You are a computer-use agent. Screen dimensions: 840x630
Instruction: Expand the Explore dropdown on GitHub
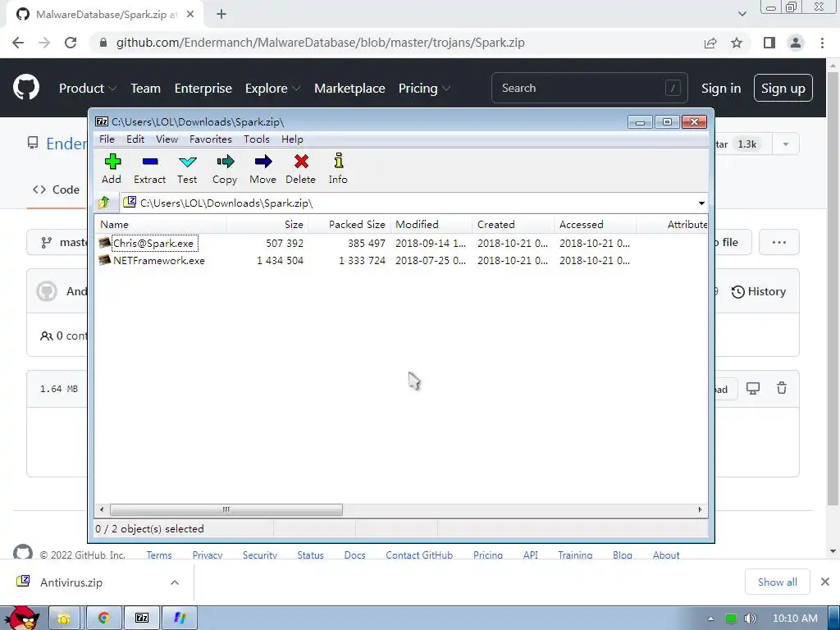[272, 89]
